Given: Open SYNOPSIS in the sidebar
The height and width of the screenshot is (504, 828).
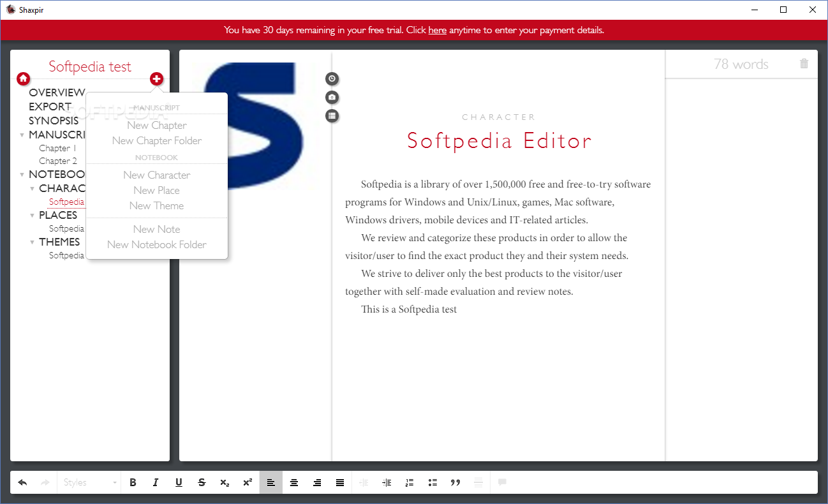Looking at the screenshot, I should [x=54, y=121].
